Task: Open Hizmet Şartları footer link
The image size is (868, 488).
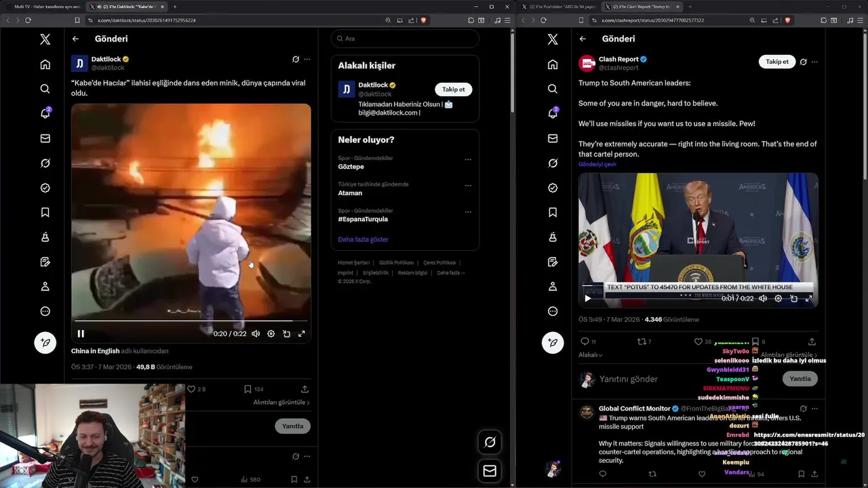Action: coord(353,262)
